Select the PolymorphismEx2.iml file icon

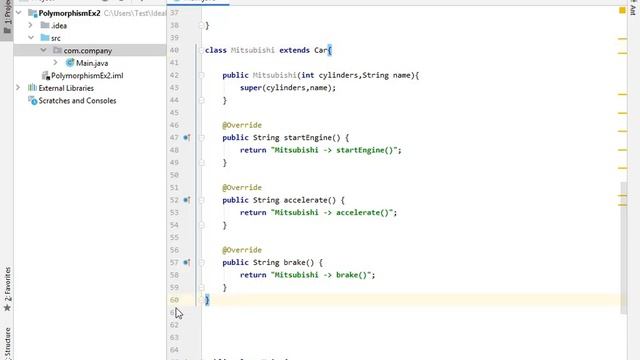[x=45, y=76]
